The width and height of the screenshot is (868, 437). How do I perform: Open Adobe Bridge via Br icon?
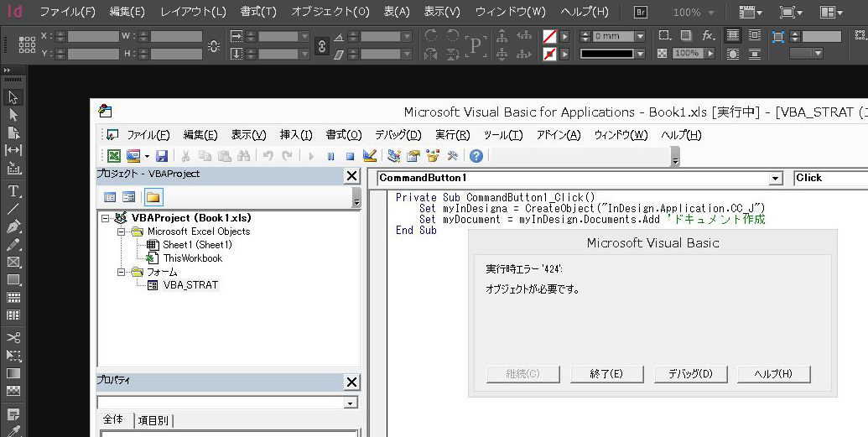click(641, 12)
